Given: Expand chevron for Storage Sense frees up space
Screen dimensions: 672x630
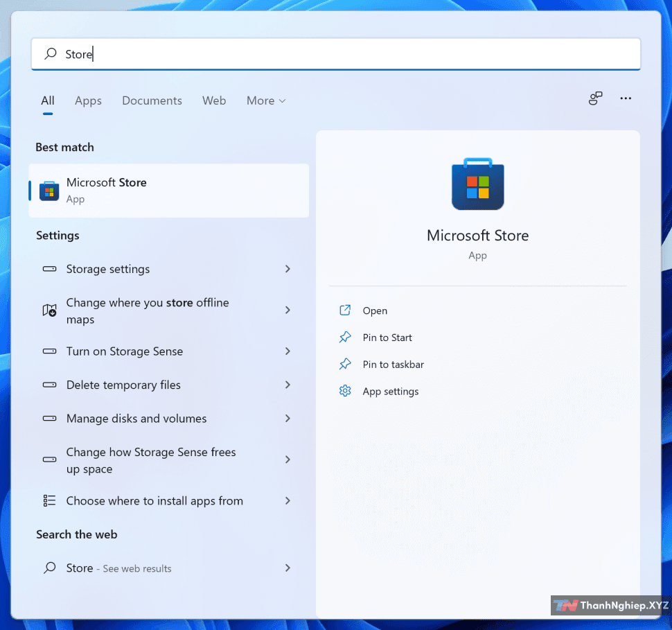Looking at the screenshot, I should (x=288, y=460).
